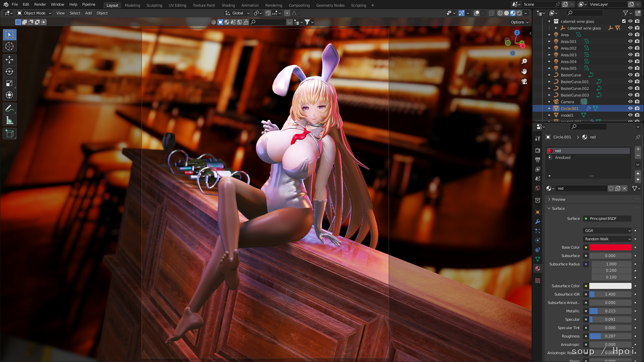Disable render for BezierCurve.002

[x=637, y=88]
